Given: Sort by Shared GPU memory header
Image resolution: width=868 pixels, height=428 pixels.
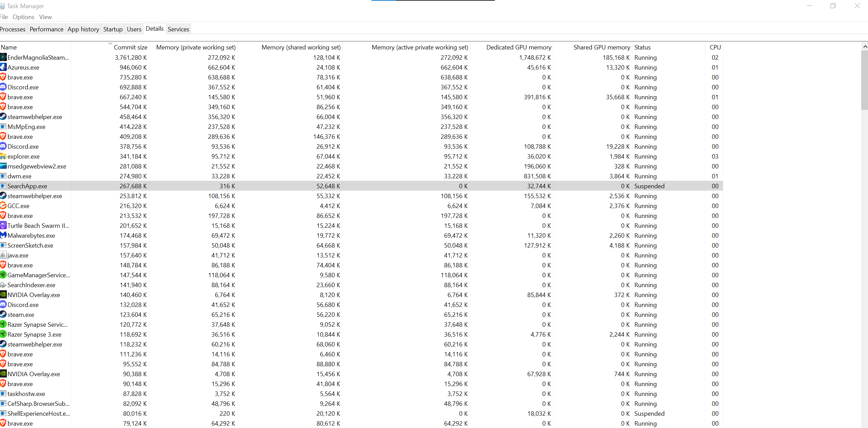Looking at the screenshot, I should point(593,47).
